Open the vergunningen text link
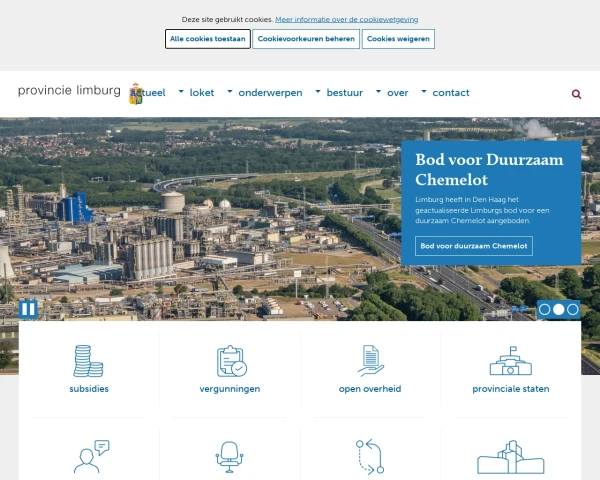The width and height of the screenshot is (600, 480). pos(230,389)
